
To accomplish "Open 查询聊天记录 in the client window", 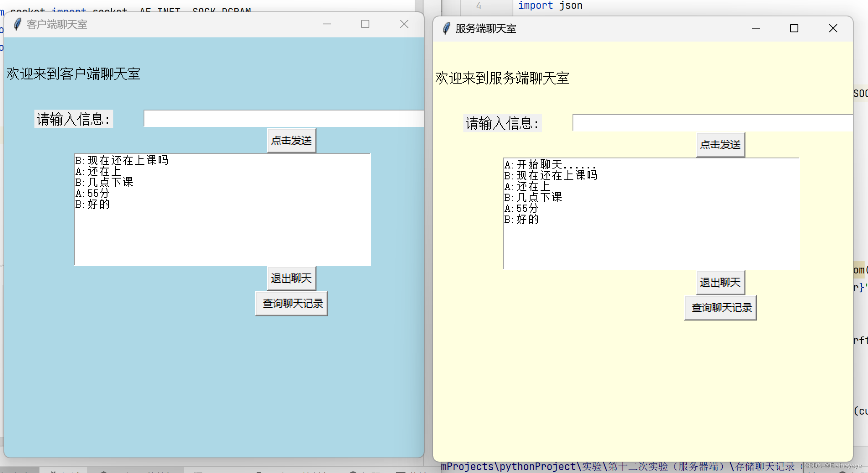I will (291, 303).
